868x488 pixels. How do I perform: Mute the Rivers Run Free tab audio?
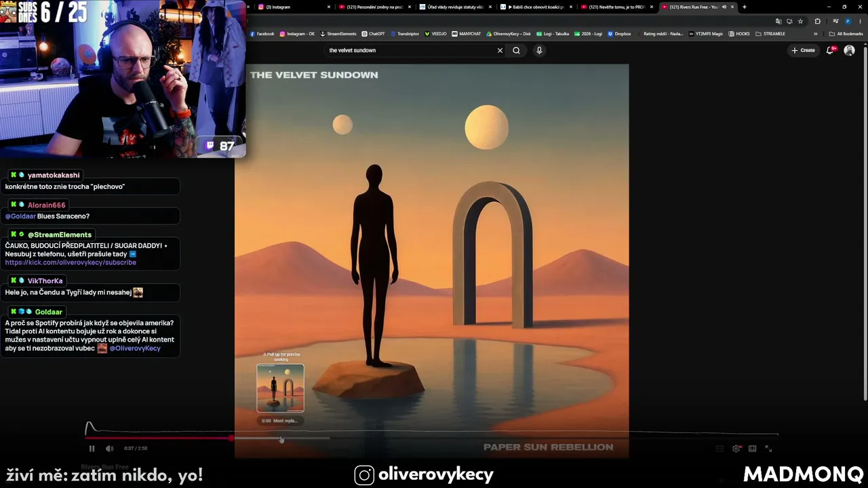click(724, 7)
